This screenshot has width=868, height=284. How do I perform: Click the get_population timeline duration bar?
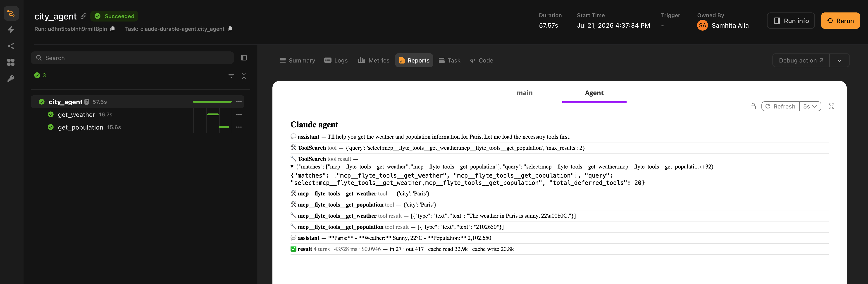tap(224, 127)
